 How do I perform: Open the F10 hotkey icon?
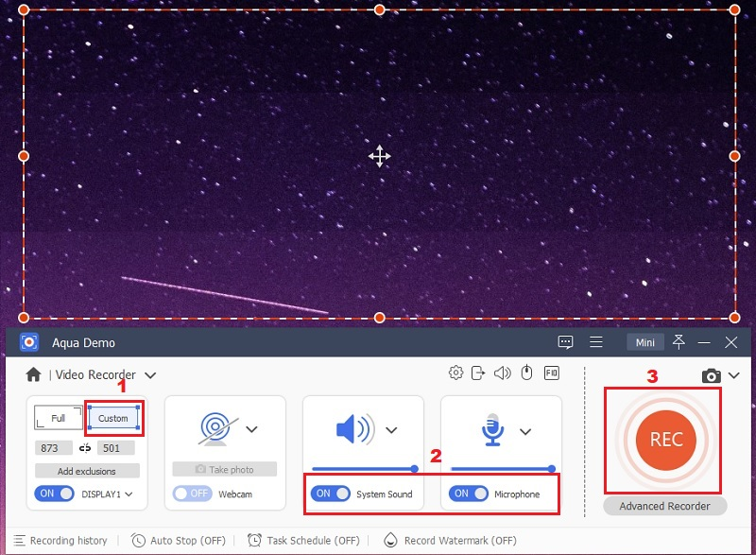pos(550,374)
